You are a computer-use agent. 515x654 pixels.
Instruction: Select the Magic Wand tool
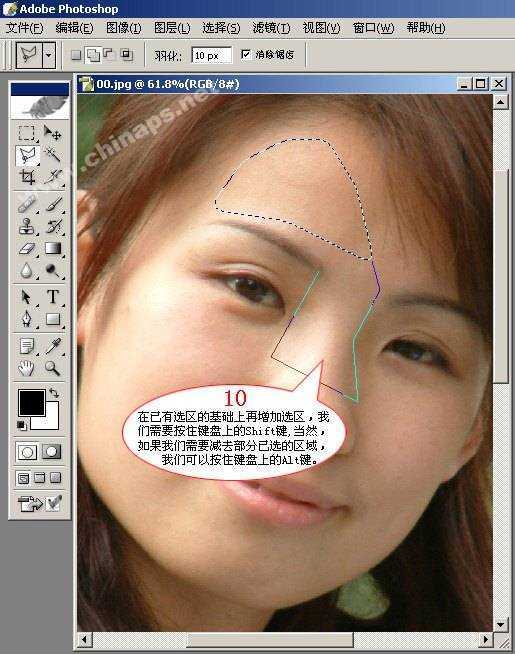click(52, 156)
